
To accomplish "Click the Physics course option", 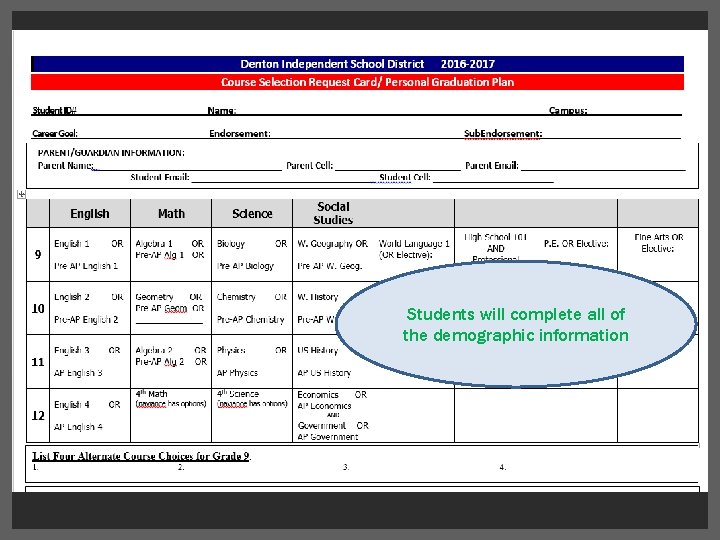I will coord(231,350).
